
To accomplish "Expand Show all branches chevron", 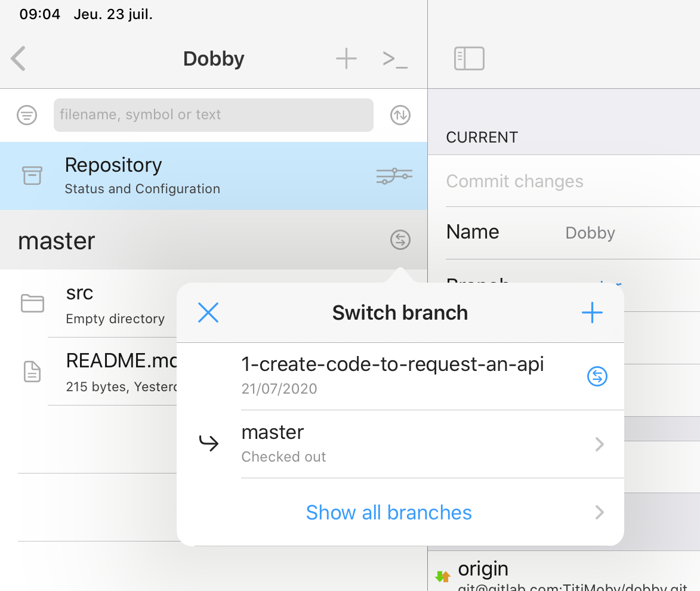I will (600, 512).
